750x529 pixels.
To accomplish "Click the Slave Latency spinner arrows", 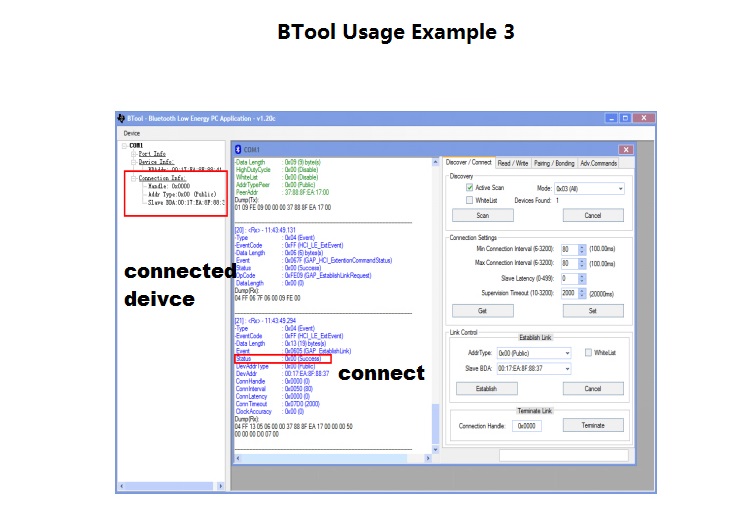I will (x=582, y=278).
